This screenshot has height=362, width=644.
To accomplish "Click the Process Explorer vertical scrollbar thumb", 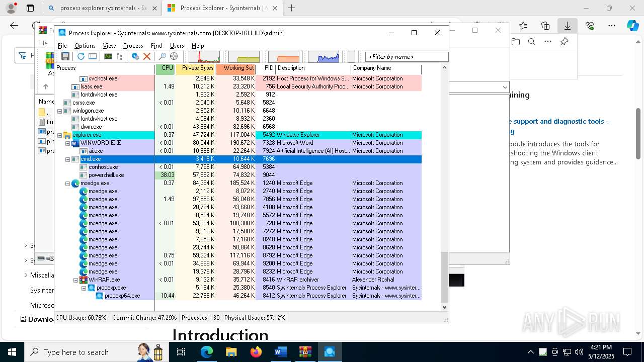I will [444, 277].
